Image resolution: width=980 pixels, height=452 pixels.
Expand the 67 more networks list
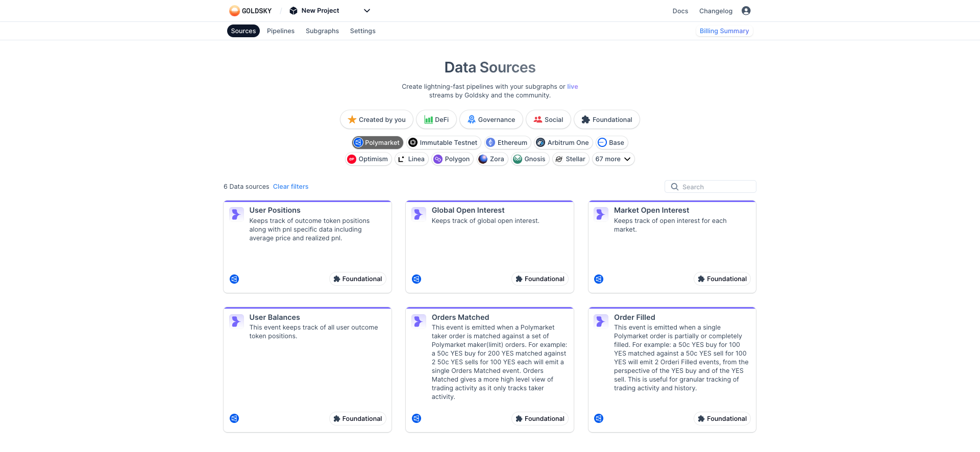pos(613,159)
